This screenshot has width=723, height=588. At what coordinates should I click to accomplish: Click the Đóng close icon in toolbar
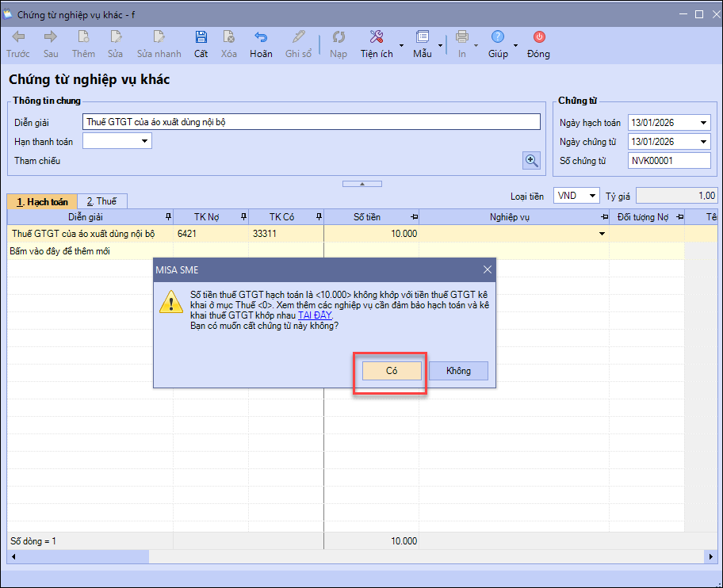(538, 37)
